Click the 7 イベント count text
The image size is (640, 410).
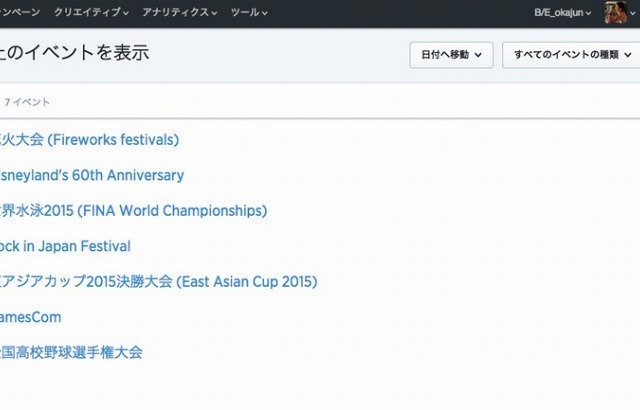(27, 102)
